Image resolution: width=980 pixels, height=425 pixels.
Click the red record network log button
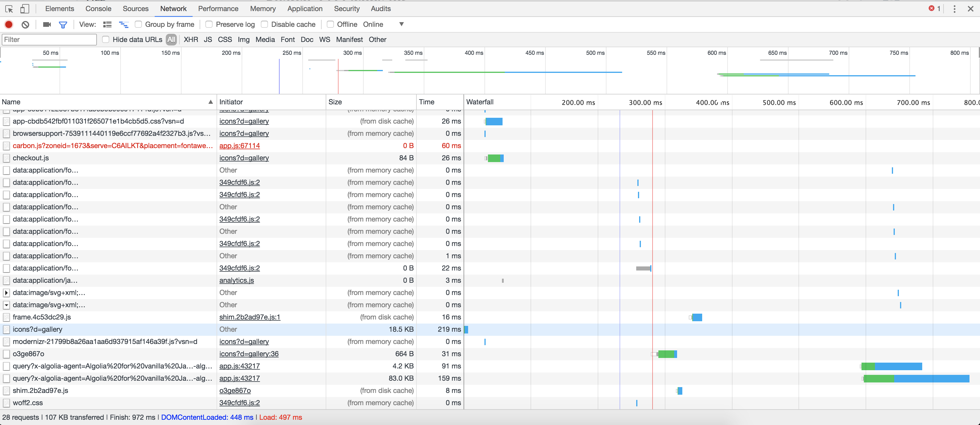[x=9, y=24]
